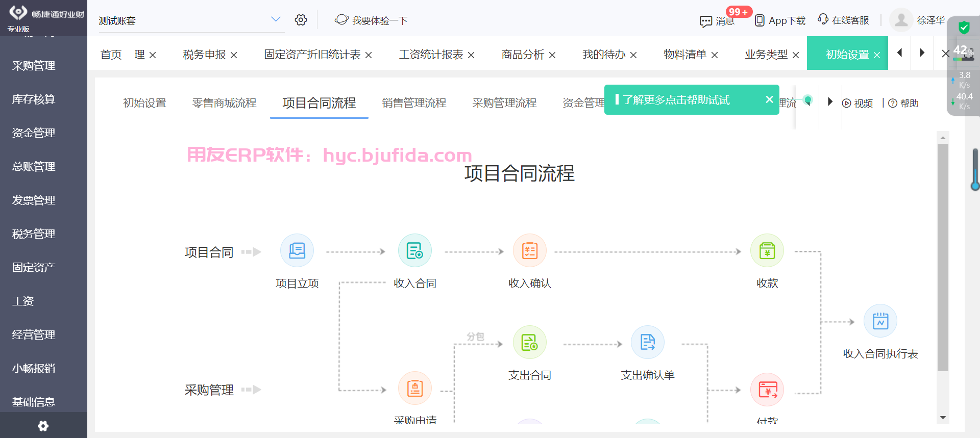Close the 业务类型 tab
The height and width of the screenshot is (438, 980).
click(x=796, y=55)
